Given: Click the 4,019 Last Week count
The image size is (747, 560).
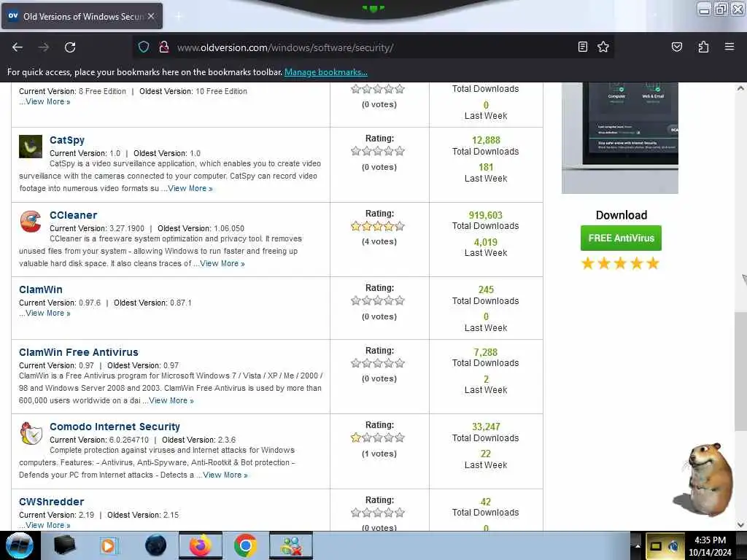Looking at the screenshot, I should [x=485, y=242].
